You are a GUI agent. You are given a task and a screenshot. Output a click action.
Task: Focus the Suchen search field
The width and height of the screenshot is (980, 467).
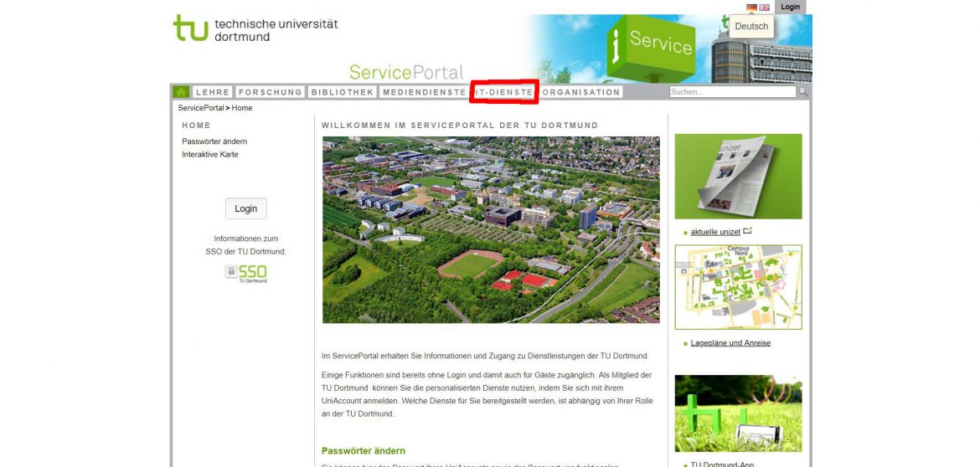pyautogui.click(x=733, y=92)
